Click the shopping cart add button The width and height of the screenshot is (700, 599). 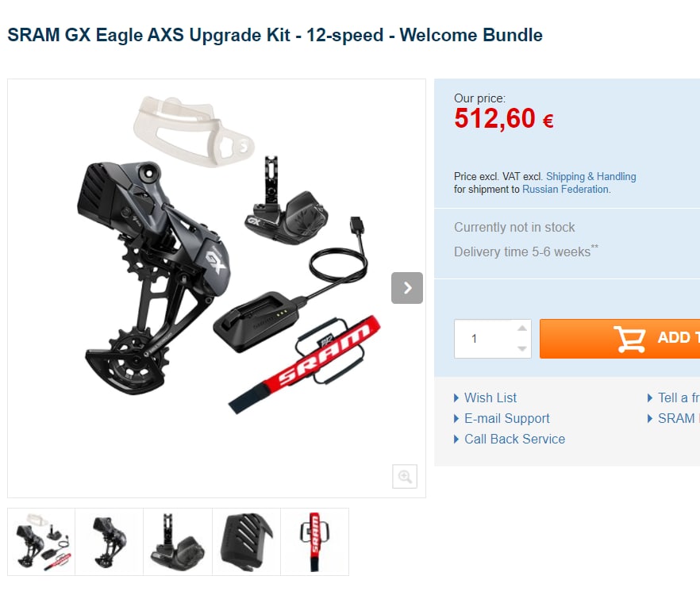620,338
